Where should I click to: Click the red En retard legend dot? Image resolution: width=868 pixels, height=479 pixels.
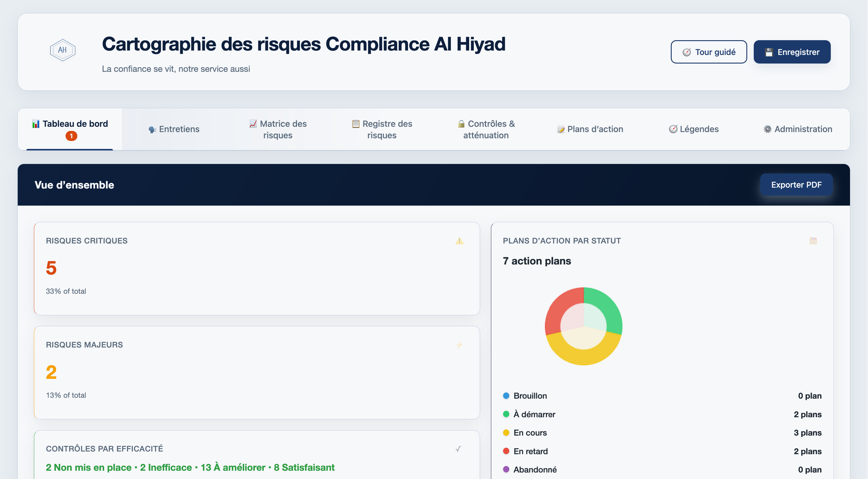506,451
